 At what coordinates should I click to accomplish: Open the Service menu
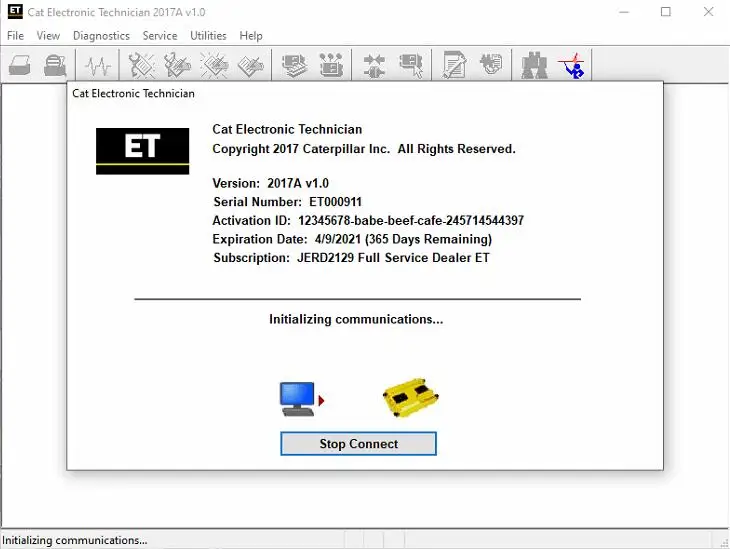(x=160, y=36)
